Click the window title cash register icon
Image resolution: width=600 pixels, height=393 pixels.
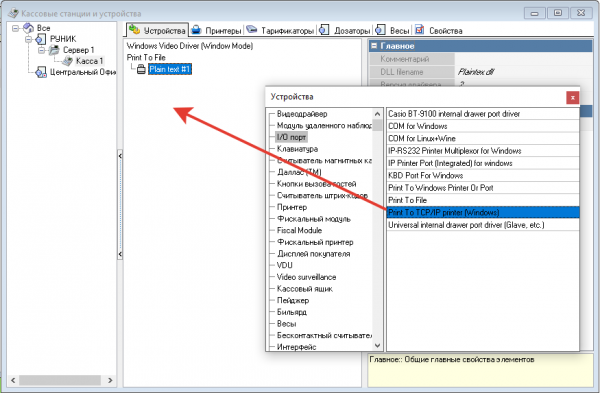[x=13, y=13]
